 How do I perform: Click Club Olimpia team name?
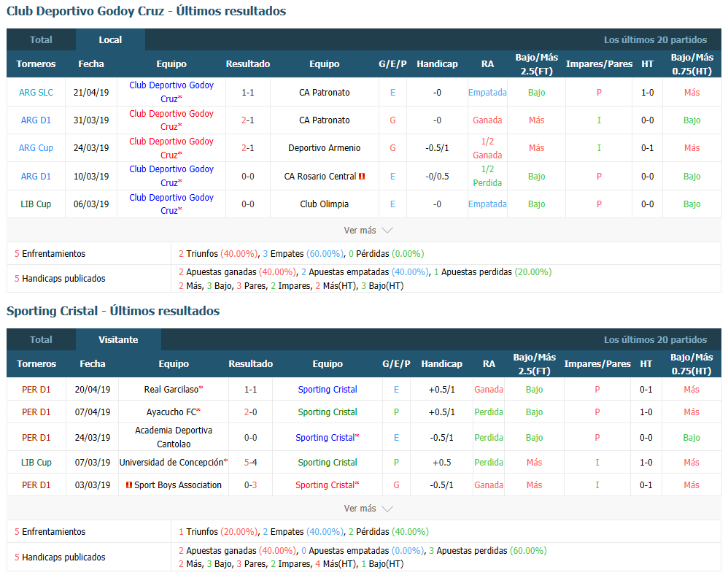click(x=324, y=204)
